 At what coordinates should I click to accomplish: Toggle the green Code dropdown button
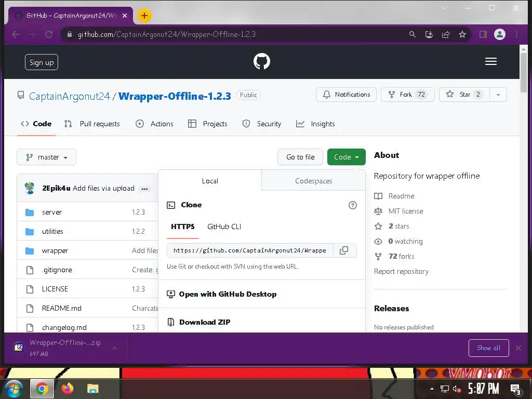point(346,157)
